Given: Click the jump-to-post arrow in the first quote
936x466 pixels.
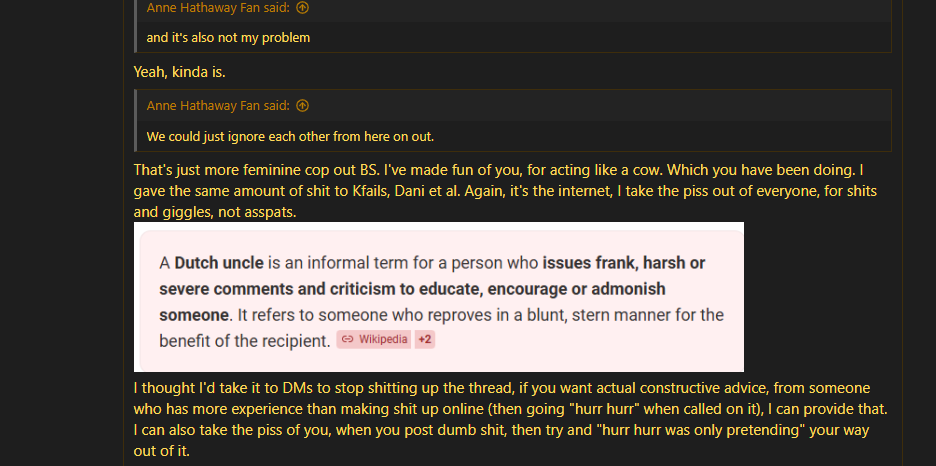Looking at the screenshot, I should (303, 8).
